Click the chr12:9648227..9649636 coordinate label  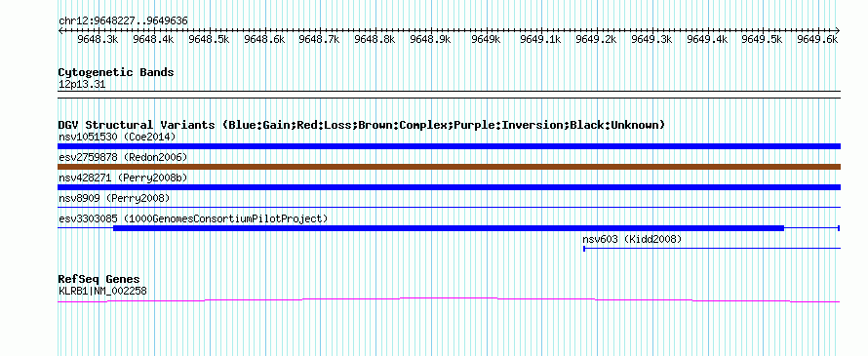[x=123, y=21]
